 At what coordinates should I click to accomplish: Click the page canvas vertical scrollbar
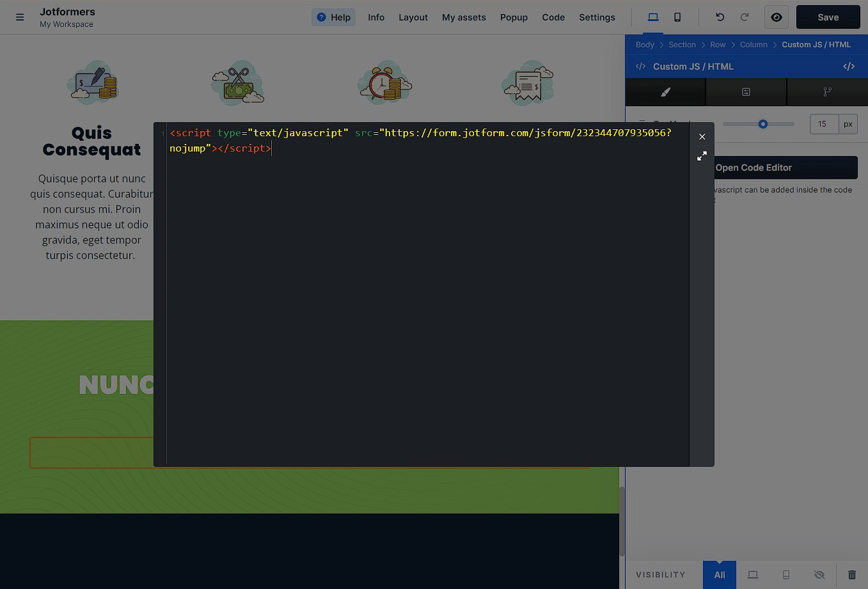pyautogui.click(x=622, y=521)
